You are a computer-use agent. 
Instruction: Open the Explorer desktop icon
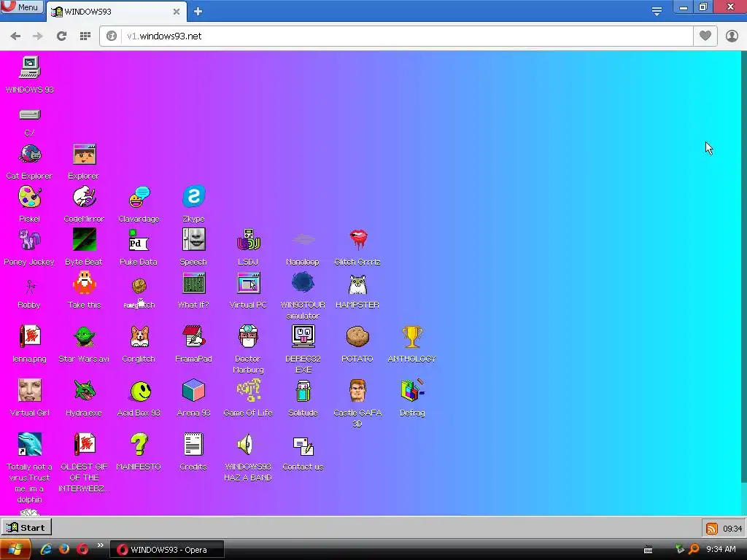[85, 155]
